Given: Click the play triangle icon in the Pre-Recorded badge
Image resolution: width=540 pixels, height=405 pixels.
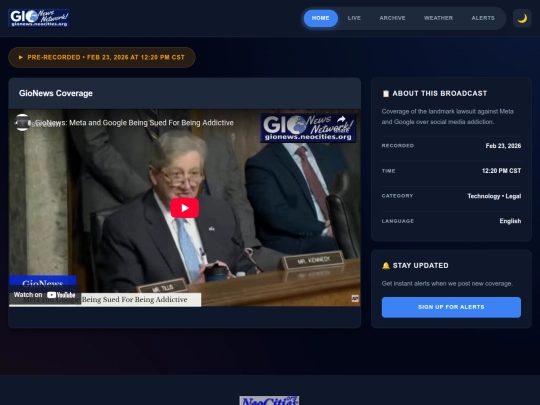Looking at the screenshot, I should [x=21, y=58].
